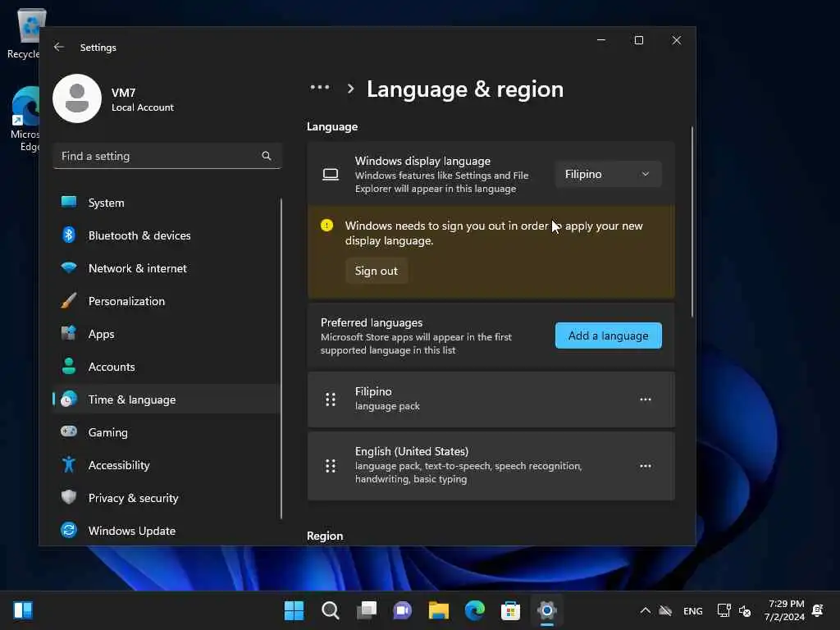The width and height of the screenshot is (840, 630).
Task: Open the Start menu
Action: point(294,610)
